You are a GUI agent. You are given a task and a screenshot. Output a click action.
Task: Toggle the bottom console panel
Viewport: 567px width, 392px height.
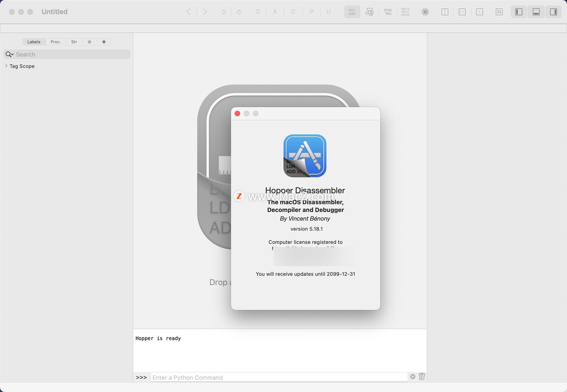point(536,12)
